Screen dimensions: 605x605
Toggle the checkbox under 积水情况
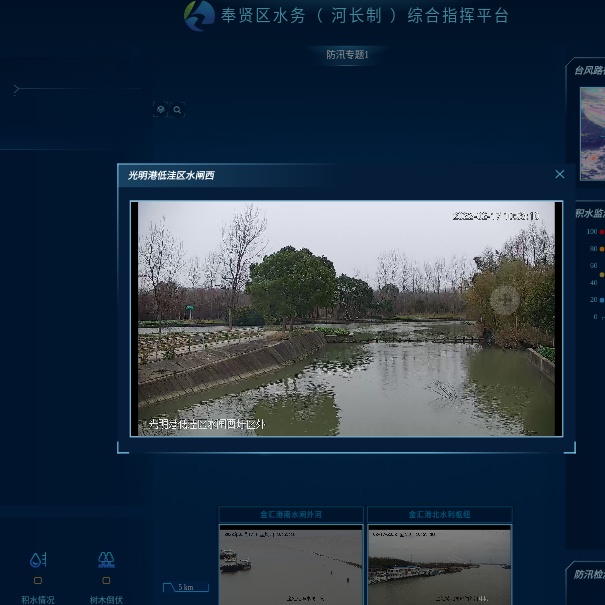(38, 580)
